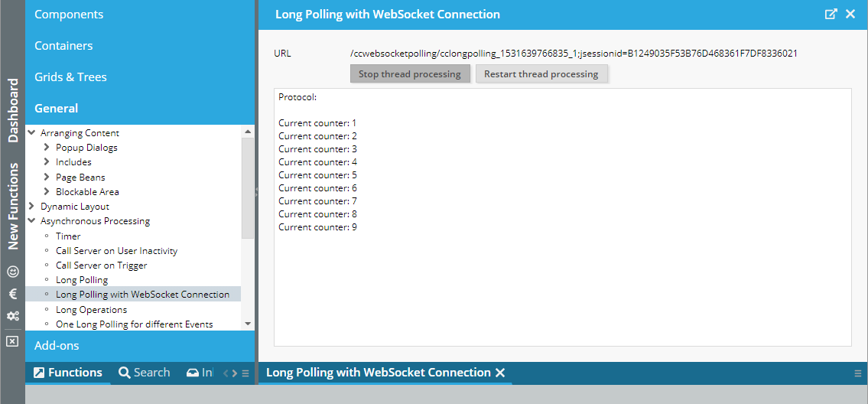This screenshot has height=404, width=868.
Task: Open the page in a new window icon
Action: pos(831,15)
